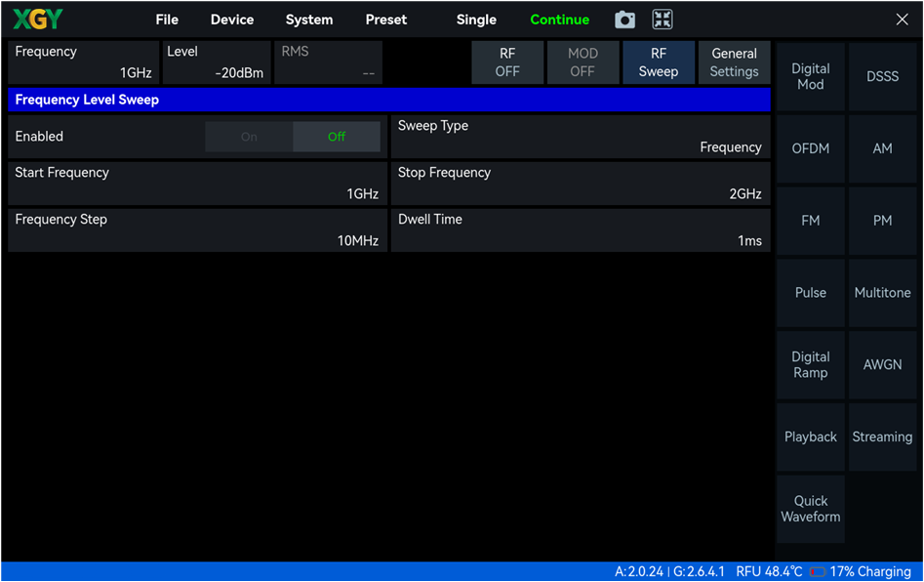Open the System menu
This screenshot has height=582, width=924.
pyautogui.click(x=308, y=20)
